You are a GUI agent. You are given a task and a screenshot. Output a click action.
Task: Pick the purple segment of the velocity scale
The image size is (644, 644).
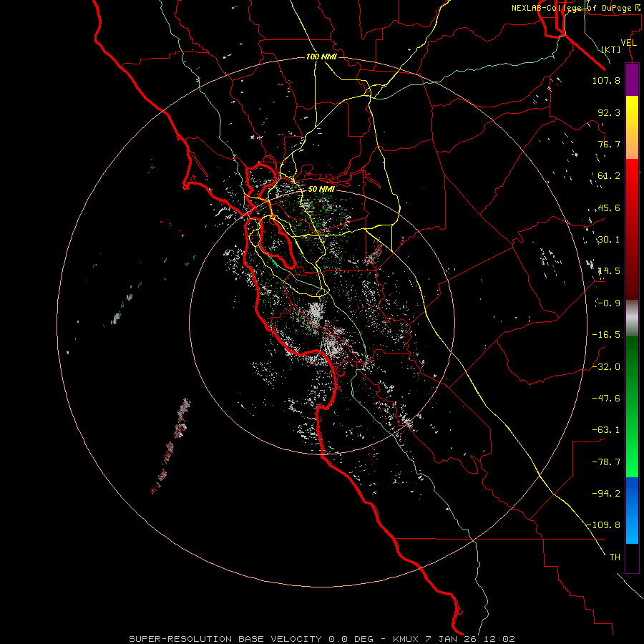tap(632, 80)
